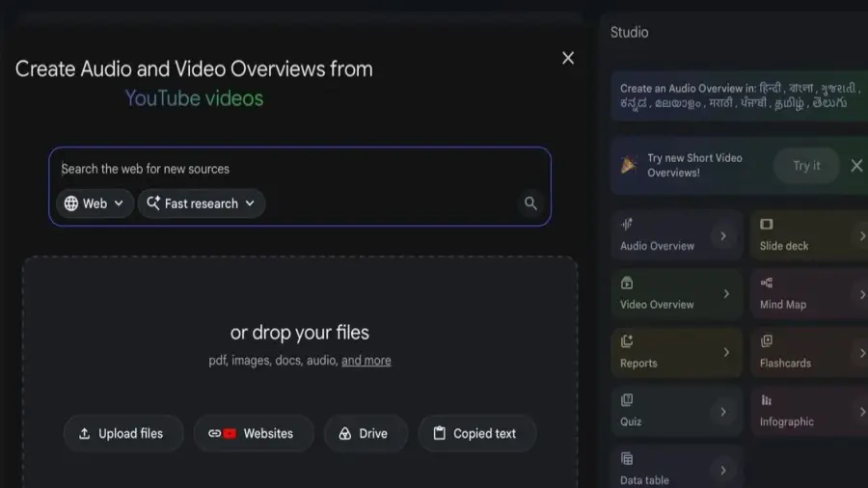This screenshot has height=488, width=868.
Task: Select the Reports label
Action: [638, 364]
